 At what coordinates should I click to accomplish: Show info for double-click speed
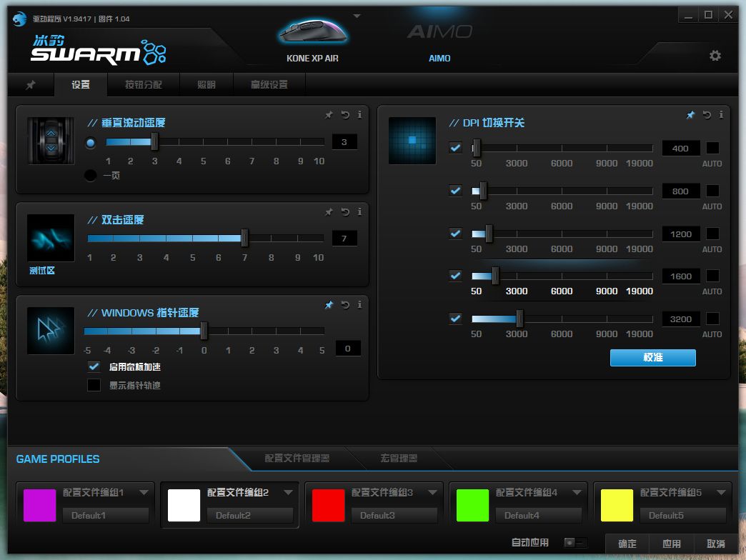click(x=359, y=211)
